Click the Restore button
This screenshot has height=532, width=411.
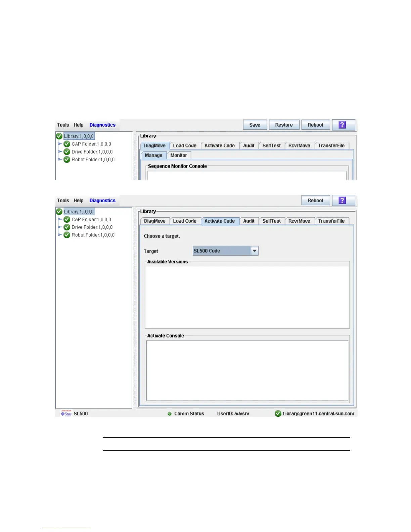(284, 125)
